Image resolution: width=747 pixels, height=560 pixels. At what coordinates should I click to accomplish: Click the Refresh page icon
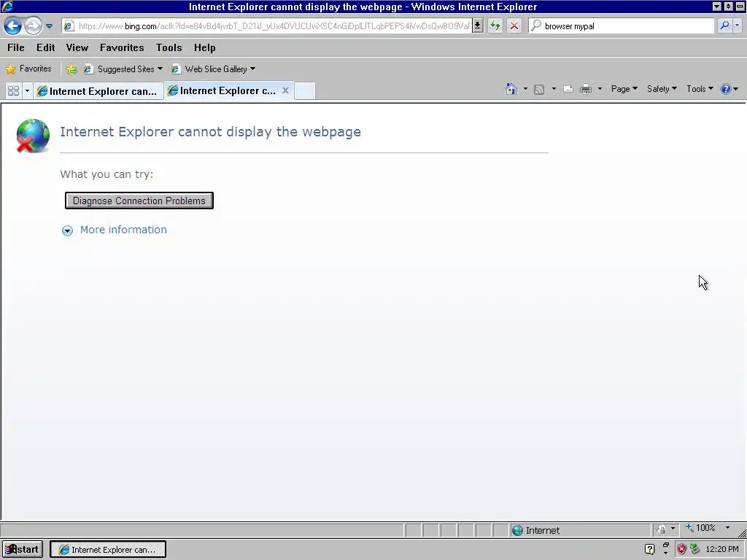pos(495,26)
